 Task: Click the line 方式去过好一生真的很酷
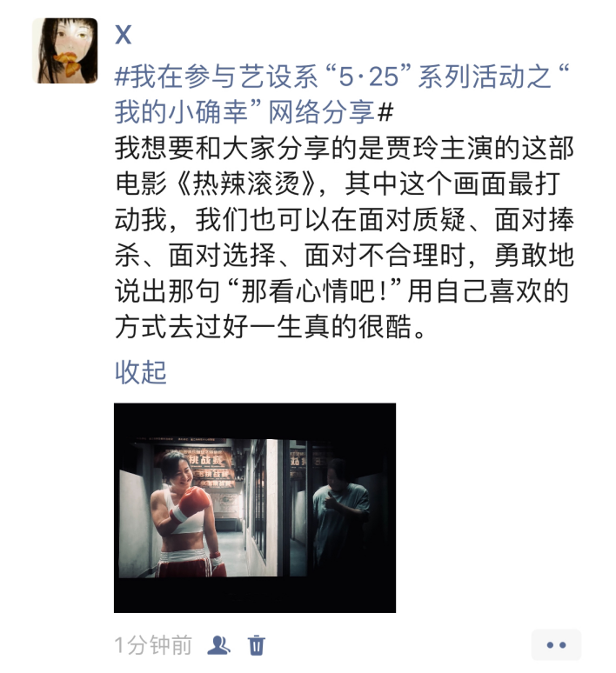pos(271,327)
